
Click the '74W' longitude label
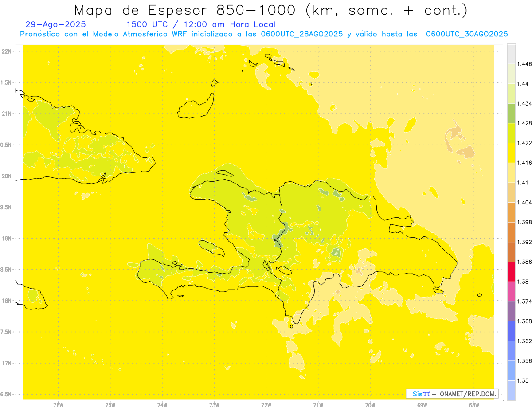[162, 405]
